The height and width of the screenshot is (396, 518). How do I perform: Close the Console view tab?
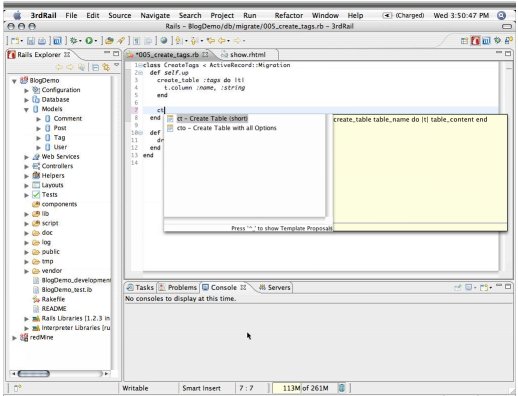243,287
